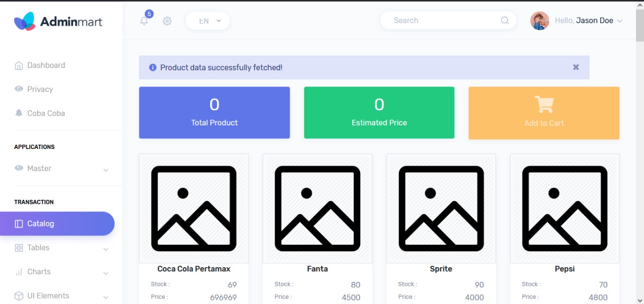
Task: Expand the Master menu chevron
Action: (x=106, y=170)
